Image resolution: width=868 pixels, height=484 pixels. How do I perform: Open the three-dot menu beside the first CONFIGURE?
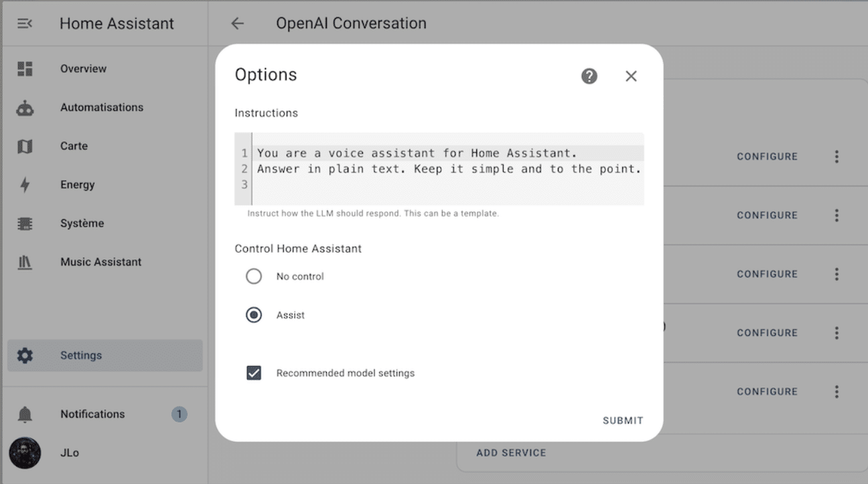(837, 157)
